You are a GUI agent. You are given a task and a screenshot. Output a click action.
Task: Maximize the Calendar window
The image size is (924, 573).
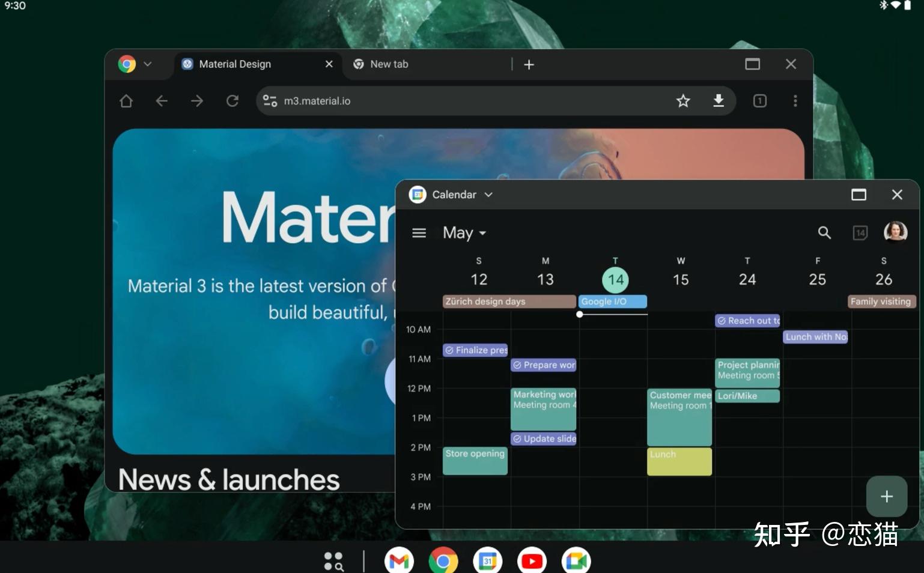[859, 195]
